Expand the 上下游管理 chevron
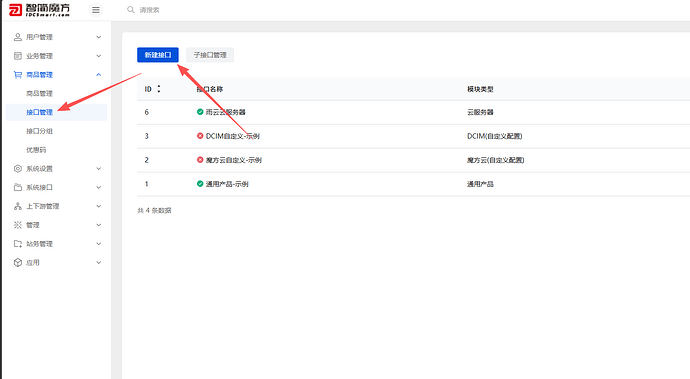 click(99, 206)
